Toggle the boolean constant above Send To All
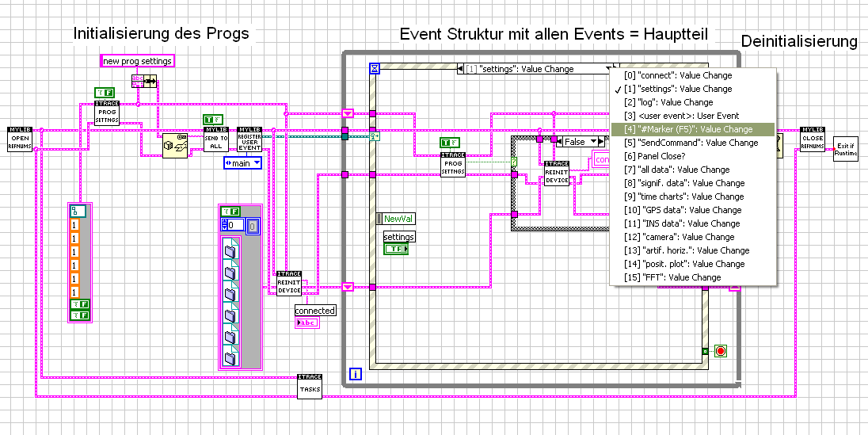 point(213,119)
